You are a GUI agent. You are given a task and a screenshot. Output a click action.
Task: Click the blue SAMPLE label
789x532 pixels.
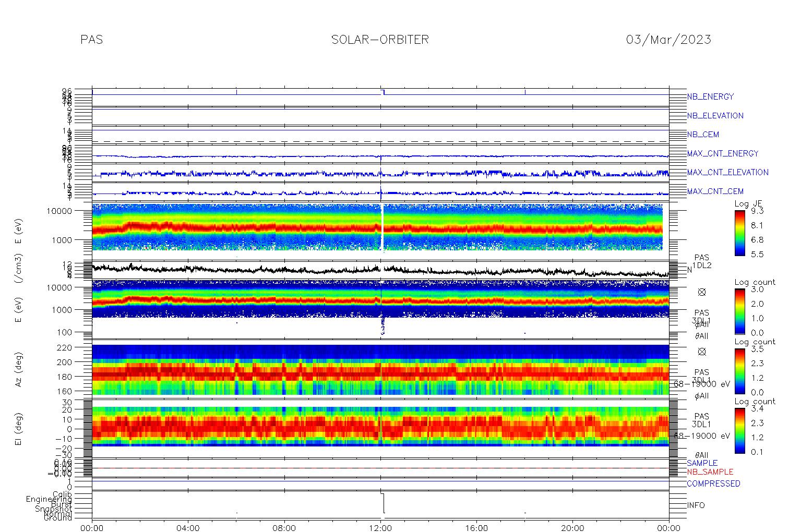click(x=702, y=463)
